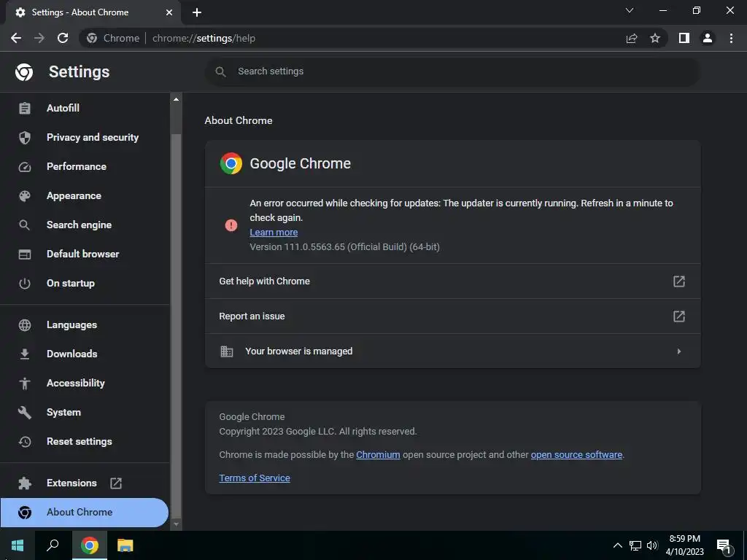Open the tab search chevron
Viewport: 747px width, 560px height.
click(x=630, y=10)
